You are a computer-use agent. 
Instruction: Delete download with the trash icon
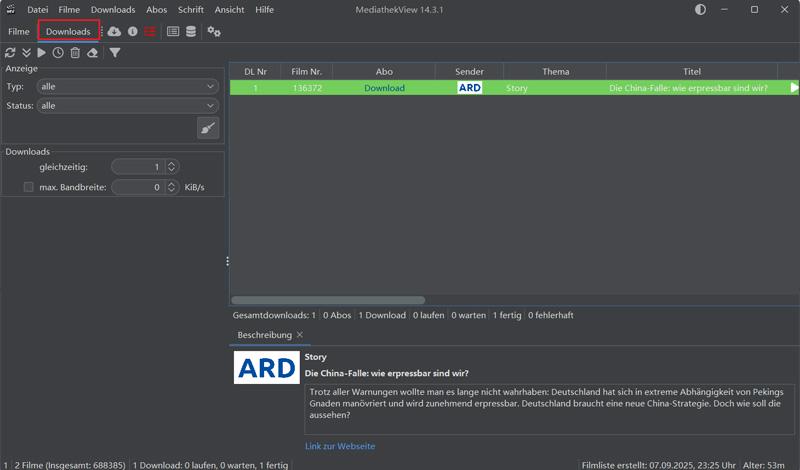[75, 53]
